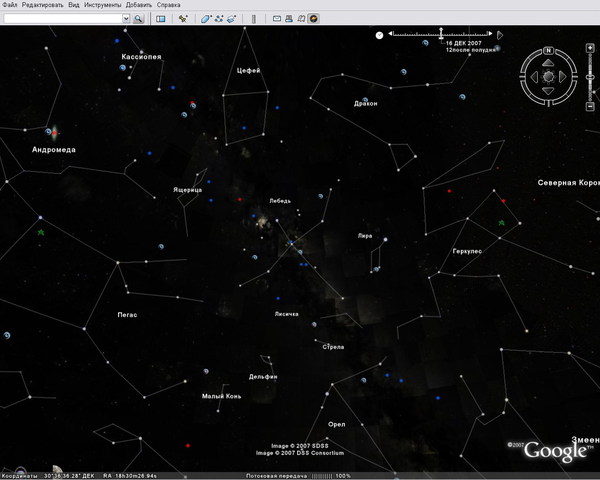Toggle the sidebar panel visibility

pos(161,18)
